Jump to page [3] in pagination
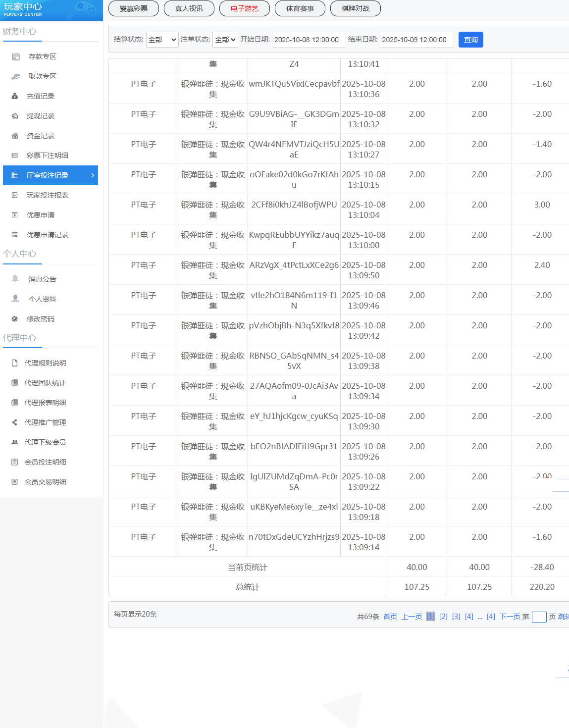Screen dimensions: 569x728 (456, 617)
